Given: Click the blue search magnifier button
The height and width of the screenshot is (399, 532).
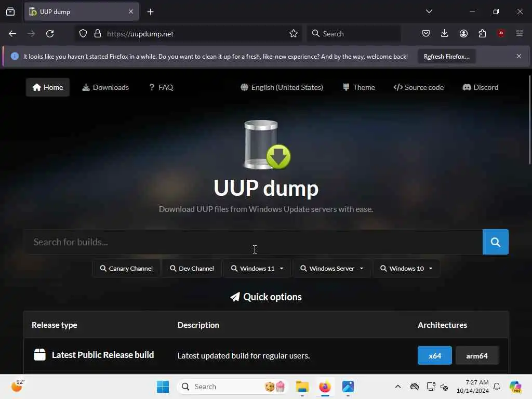Looking at the screenshot, I should click(x=495, y=242).
